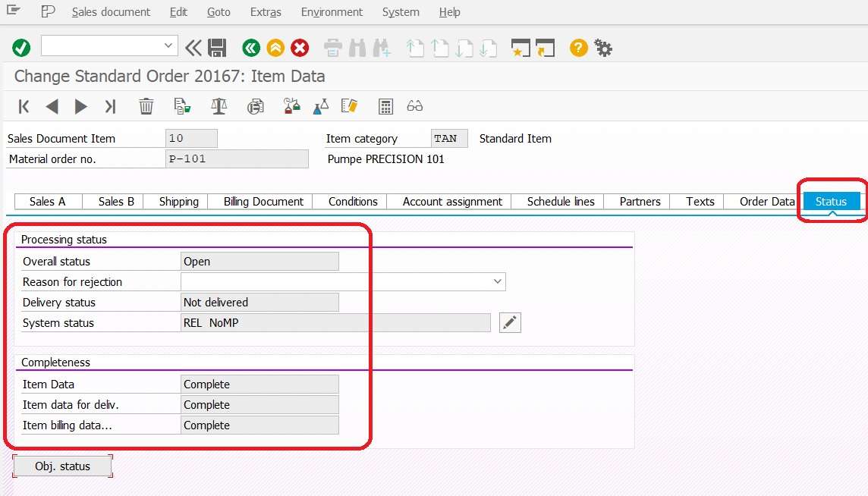Edit System status using the pencil icon
This screenshot has width=868, height=496.
[x=509, y=322]
